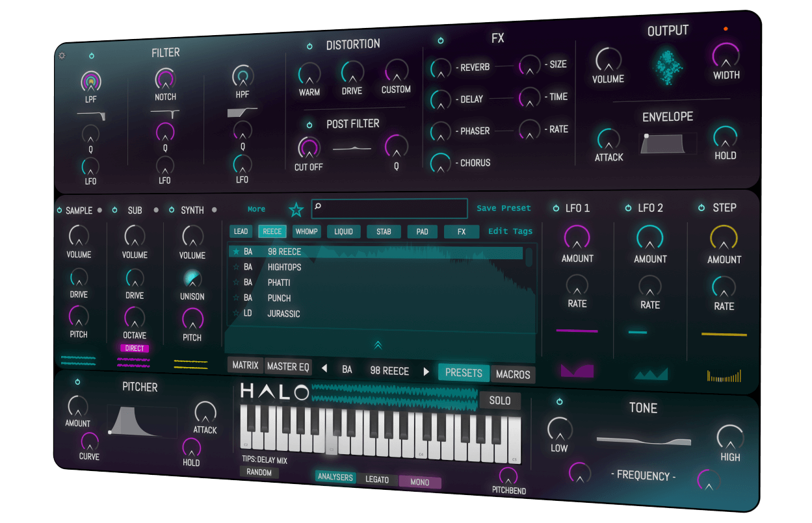812x523 pixels.
Task: Click the Save Preset link
Action: click(503, 208)
